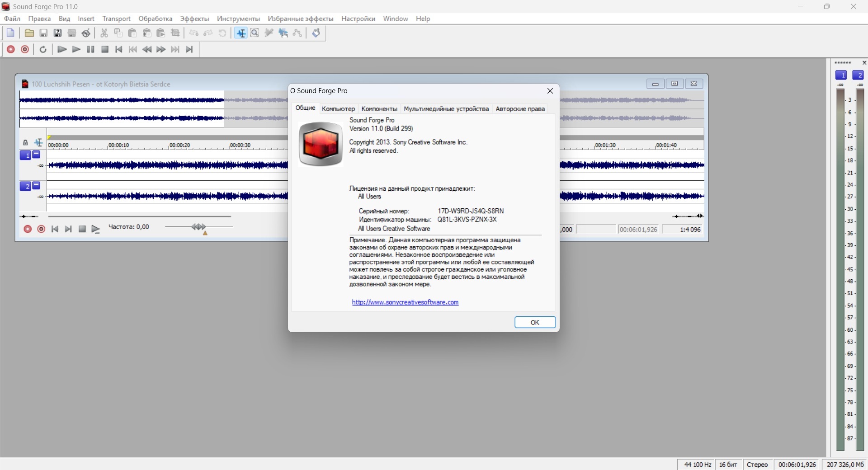
Task: Collapse channel 2 with its minus button
Action: click(x=37, y=185)
